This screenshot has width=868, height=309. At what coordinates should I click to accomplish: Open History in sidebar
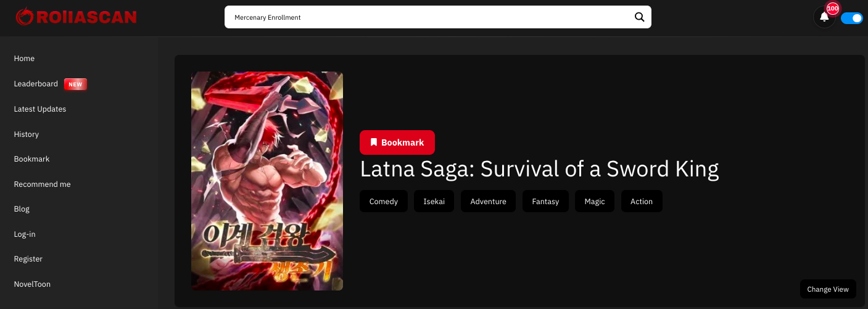point(26,134)
